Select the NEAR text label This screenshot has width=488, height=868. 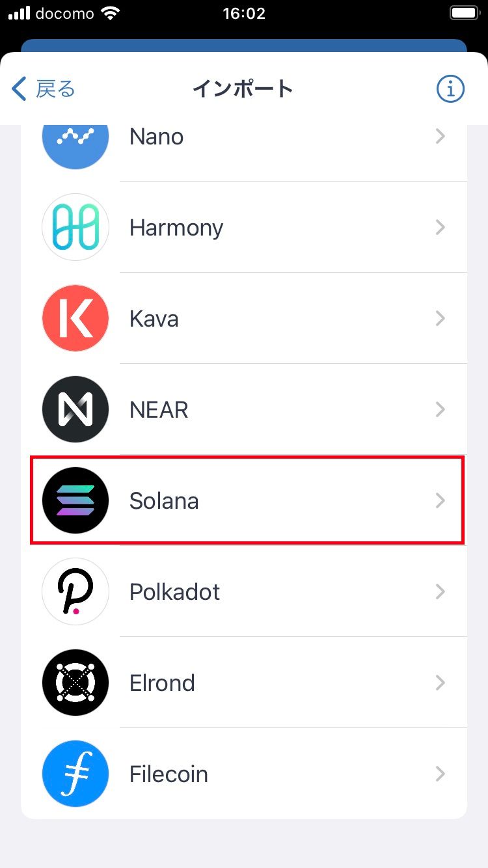coord(159,410)
